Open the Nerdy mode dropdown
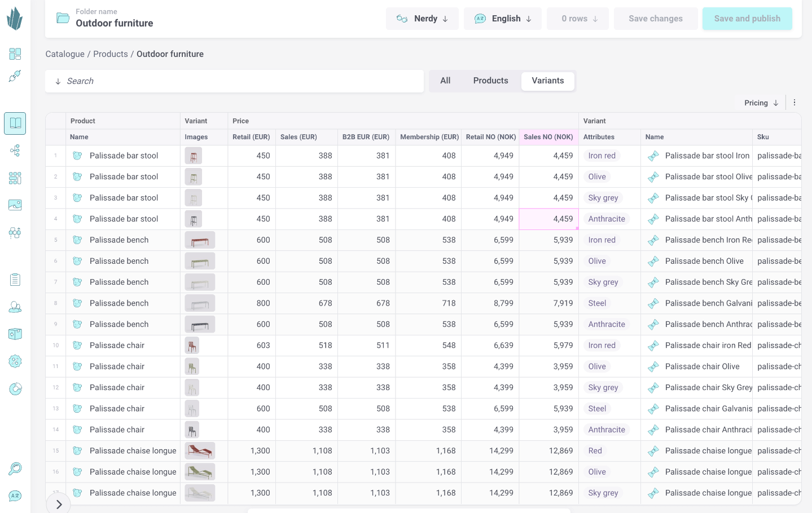The width and height of the screenshot is (812, 513). coord(422,19)
